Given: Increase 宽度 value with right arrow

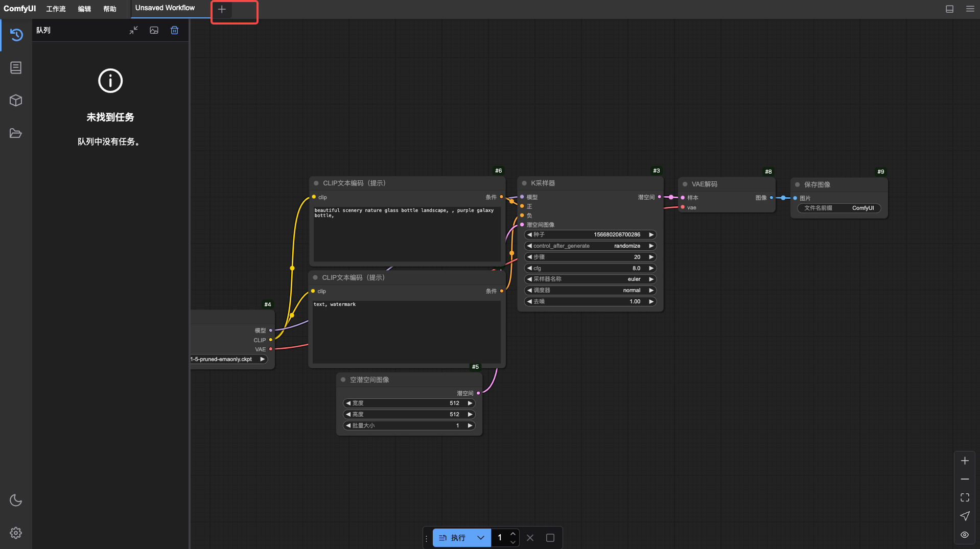Looking at the screenshot, I should tap(470, 403).
